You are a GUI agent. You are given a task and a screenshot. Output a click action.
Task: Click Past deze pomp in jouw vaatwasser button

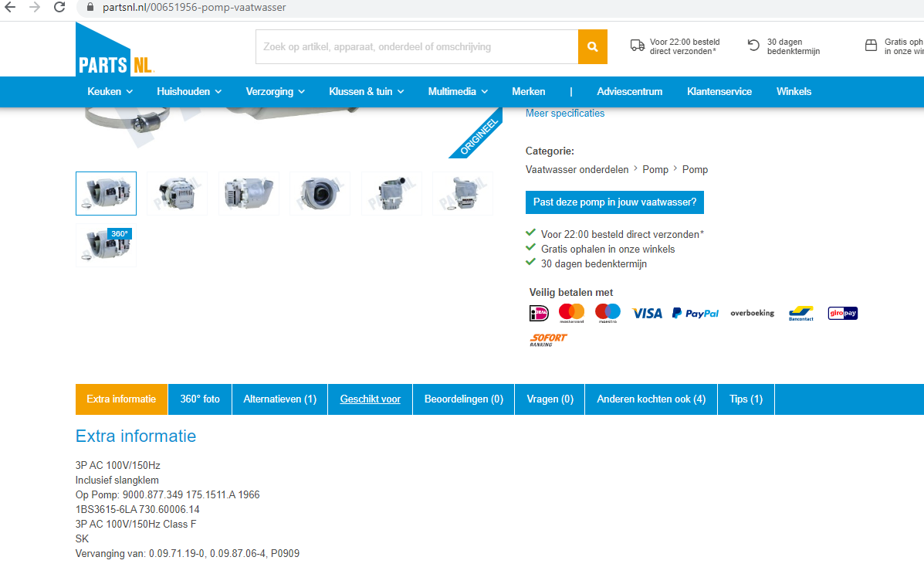pos(614,202)
